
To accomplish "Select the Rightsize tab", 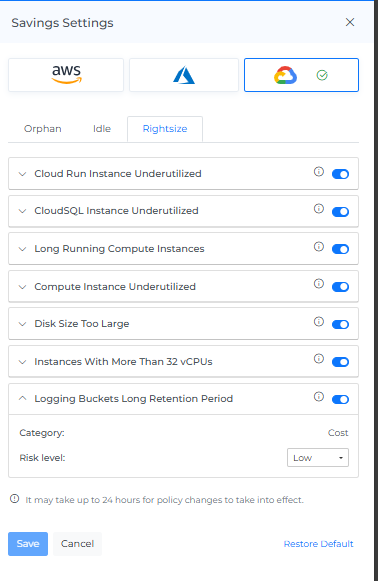I will click(x=165, y=129).
